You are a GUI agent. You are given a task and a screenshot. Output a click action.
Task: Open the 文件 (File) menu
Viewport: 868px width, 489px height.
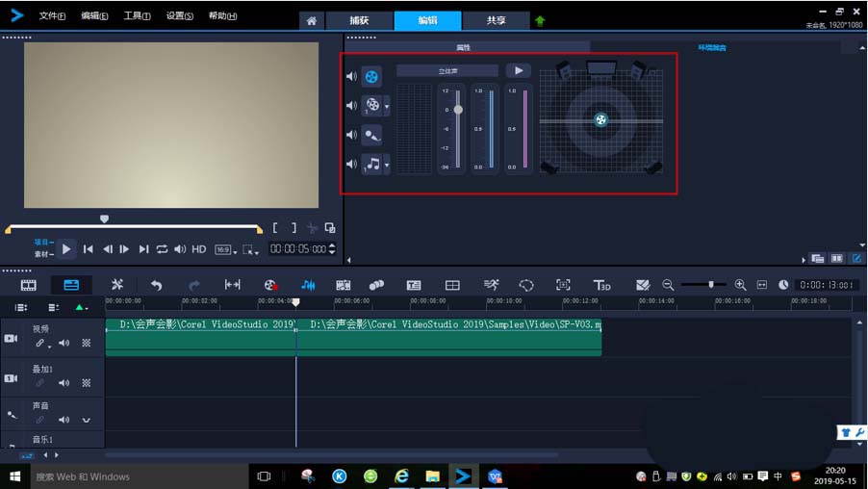pyautogui.click(x=52, y=16)
